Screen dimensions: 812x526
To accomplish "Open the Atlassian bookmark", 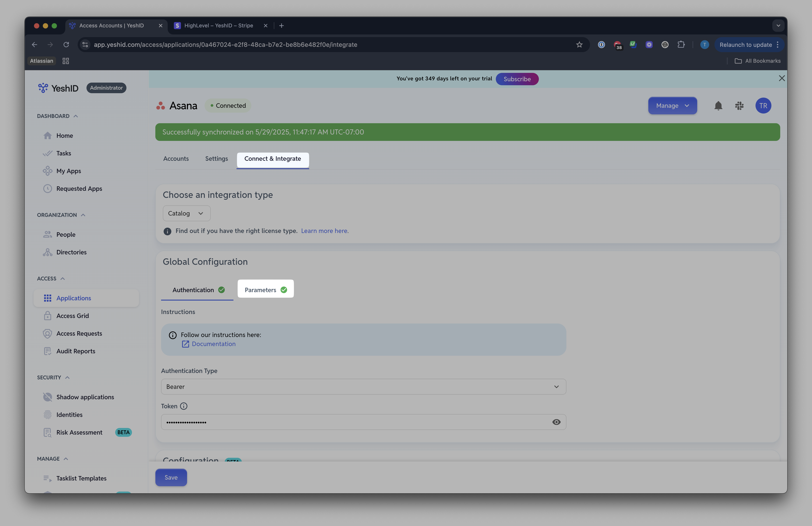I will tap(42, 61).
